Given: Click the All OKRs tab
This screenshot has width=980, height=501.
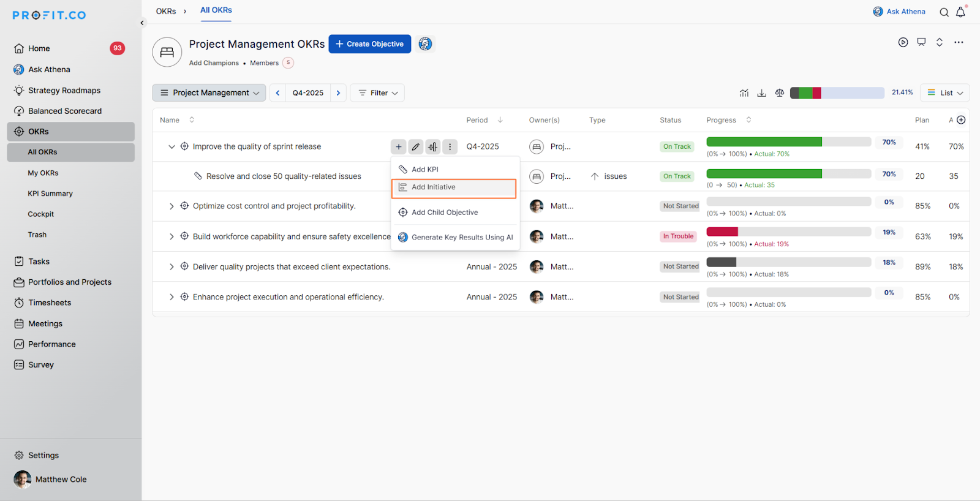Looking at the screenshot, I should [x=216, y=10].
